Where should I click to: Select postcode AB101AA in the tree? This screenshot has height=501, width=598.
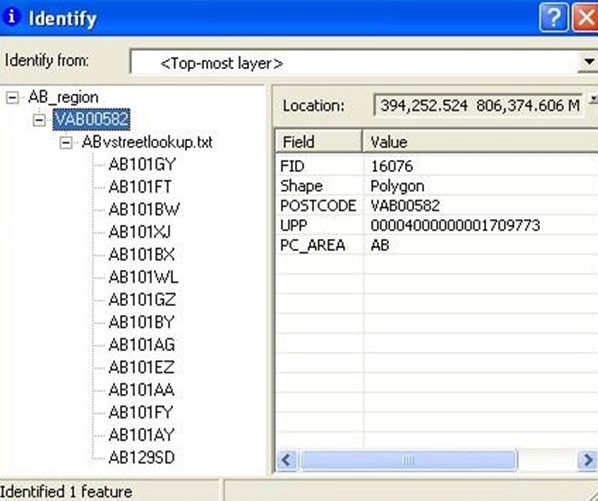coord(141,390)
